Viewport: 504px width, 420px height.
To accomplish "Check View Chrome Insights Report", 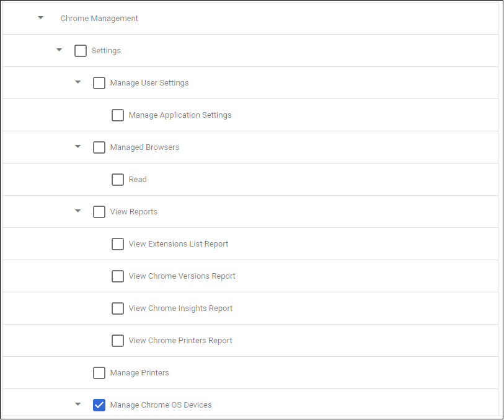I will (118, 308).
